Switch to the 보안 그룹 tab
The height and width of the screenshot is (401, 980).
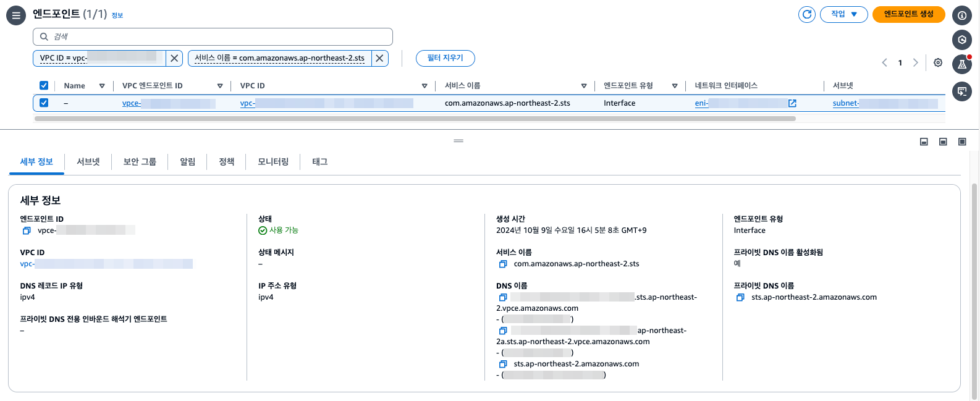pyautogui.click(x=140, y=162)
